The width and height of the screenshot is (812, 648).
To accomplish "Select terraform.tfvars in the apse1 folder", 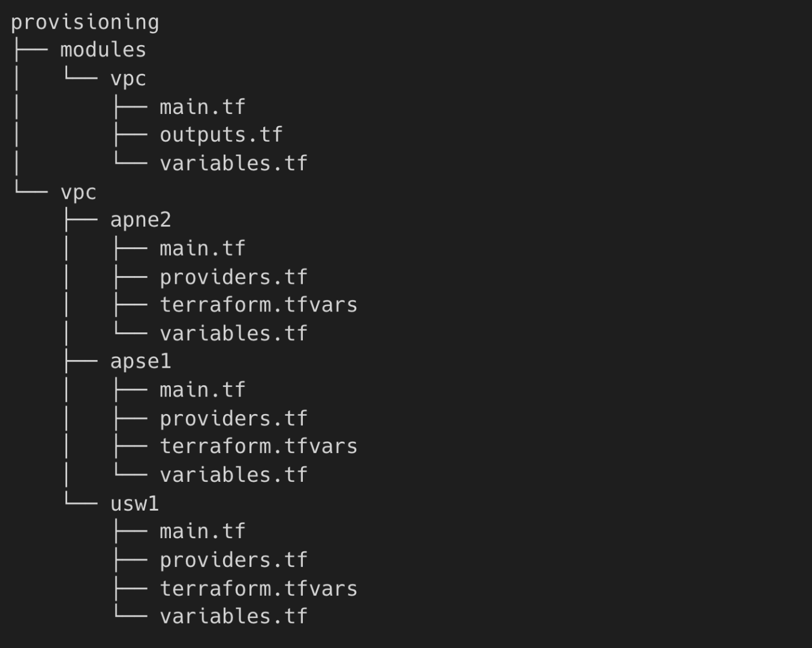I will tap(258, 446).
